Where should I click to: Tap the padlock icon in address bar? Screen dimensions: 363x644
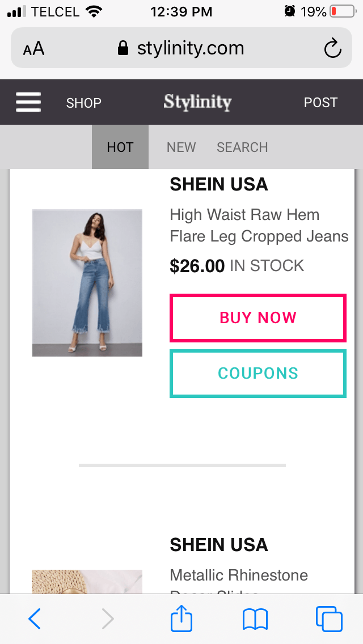(123, 48)
